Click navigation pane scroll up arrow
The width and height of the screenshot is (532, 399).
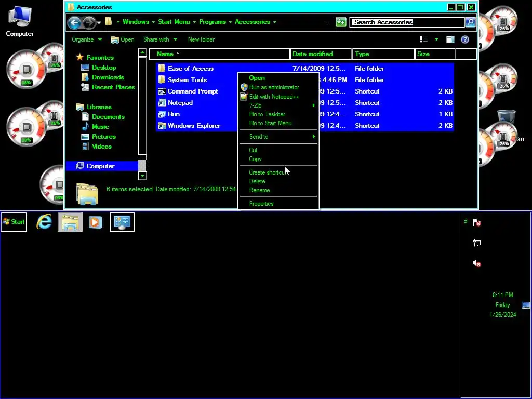(x=142, y=52)
